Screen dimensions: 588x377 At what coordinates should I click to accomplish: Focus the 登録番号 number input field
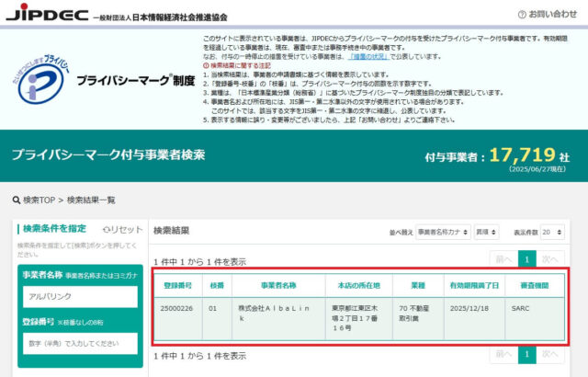pyautogui.click(x=80, y=344)
